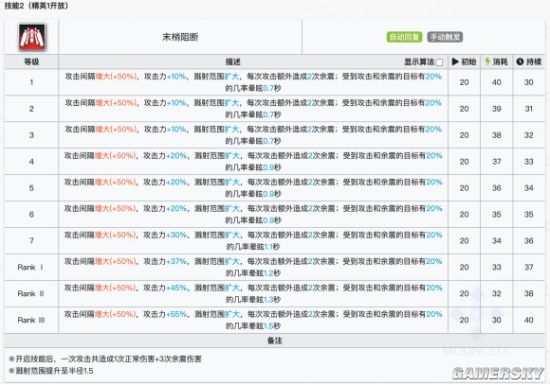
Task: Click level 4 cell in the 等级 column
Action: (31, 162)
